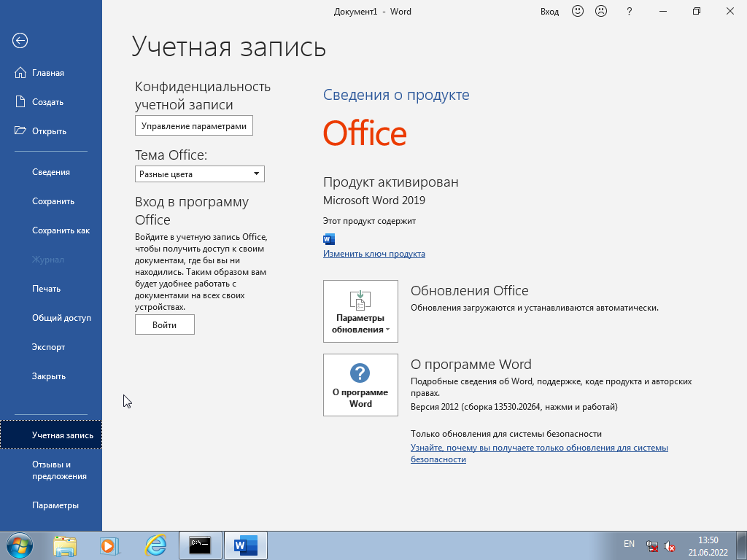This screenshot has width=747, height=560.
Task: Open link about security-only updates
Action: pyautogui.click(x=539, y=454)
